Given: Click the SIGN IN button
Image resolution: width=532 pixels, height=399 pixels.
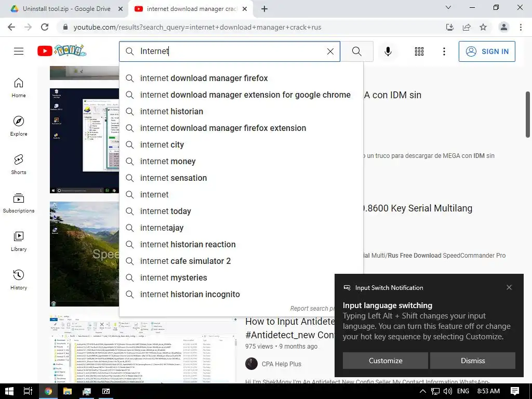Looking at the screenshot, I should (487, 51).
